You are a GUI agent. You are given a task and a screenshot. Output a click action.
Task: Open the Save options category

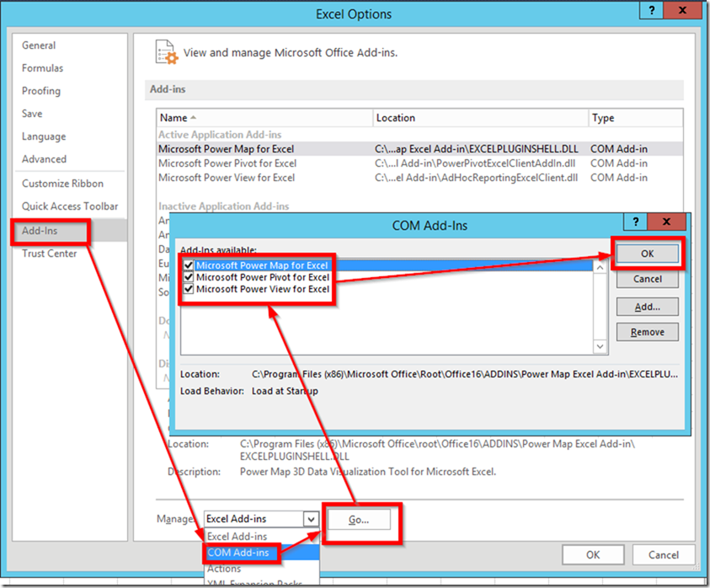point(32,113)
